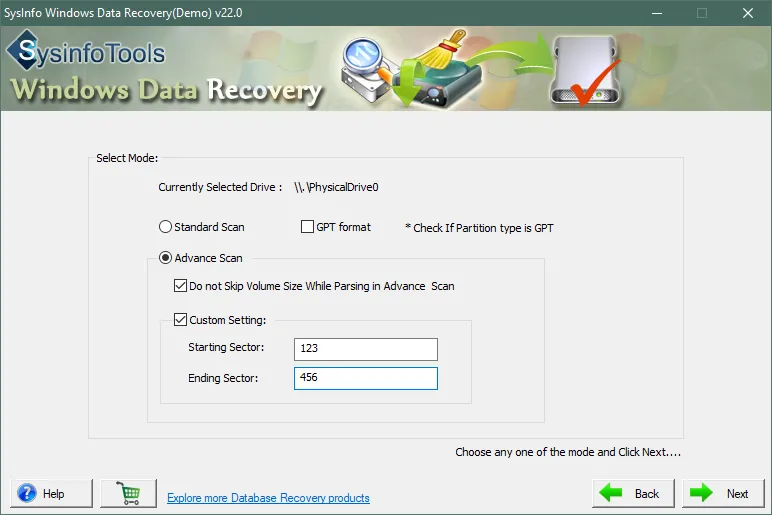
Task: Close the SysInfo Data Recovery window
Action: [x=748, y=13]
